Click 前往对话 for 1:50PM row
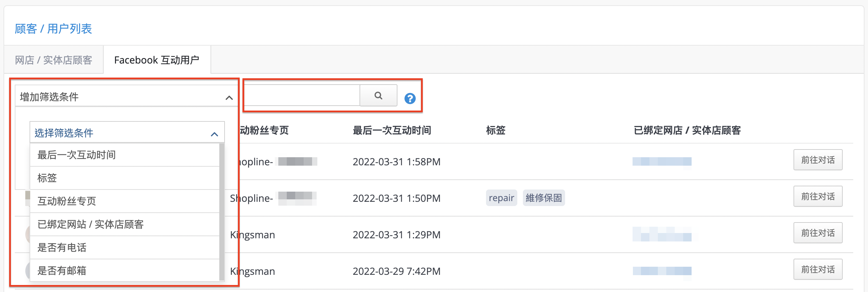Image resolution: width=868 pixels, height=292 pixels. (818, 197)
